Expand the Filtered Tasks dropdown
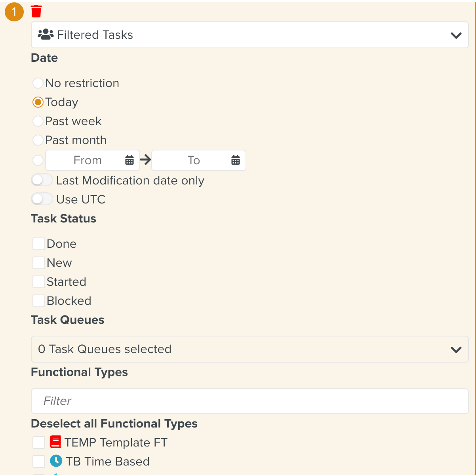Image resolution: width=476 pixels, height=475 pixels. click(x=456, y=35)
